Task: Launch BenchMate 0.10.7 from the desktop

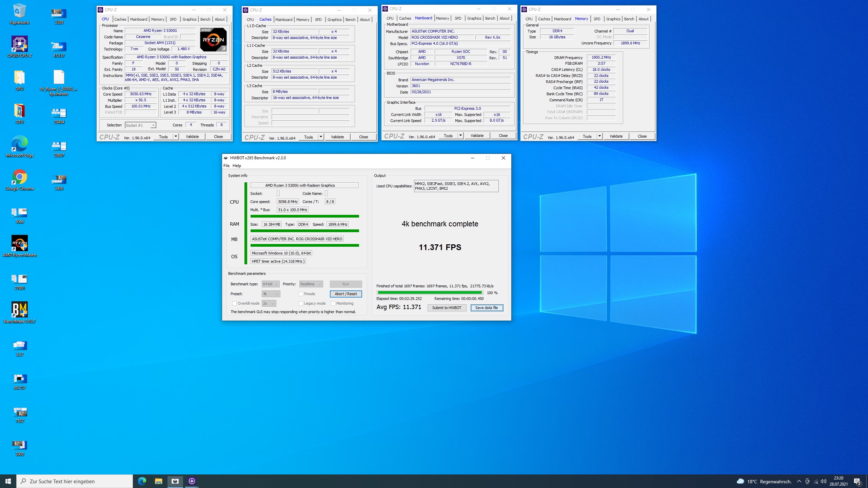Action: click(19, 312)
